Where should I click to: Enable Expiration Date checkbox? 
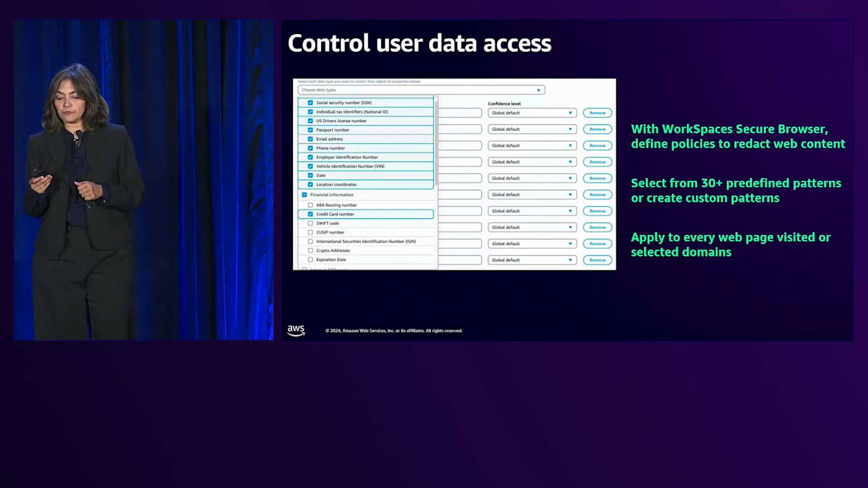[310, 260]
